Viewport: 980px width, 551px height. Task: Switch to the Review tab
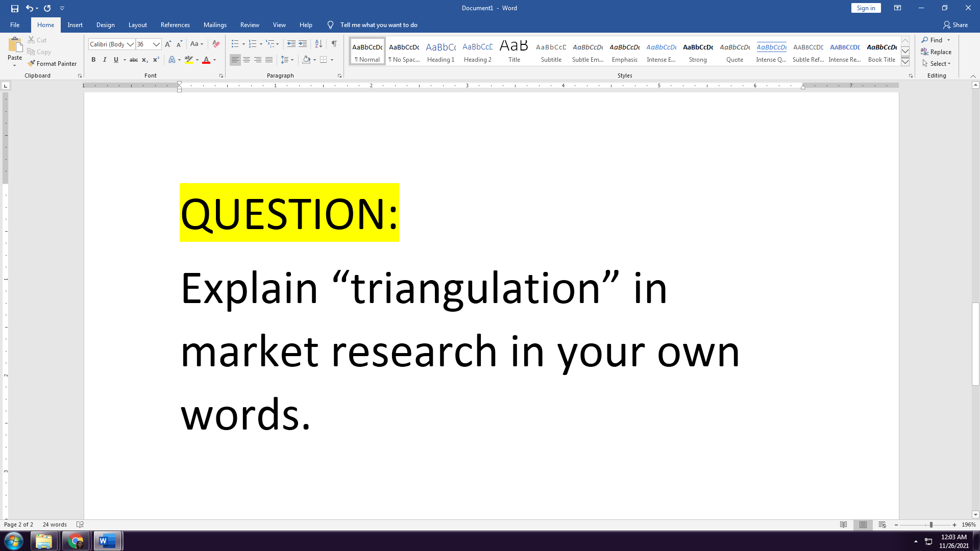tap(250, 24)
